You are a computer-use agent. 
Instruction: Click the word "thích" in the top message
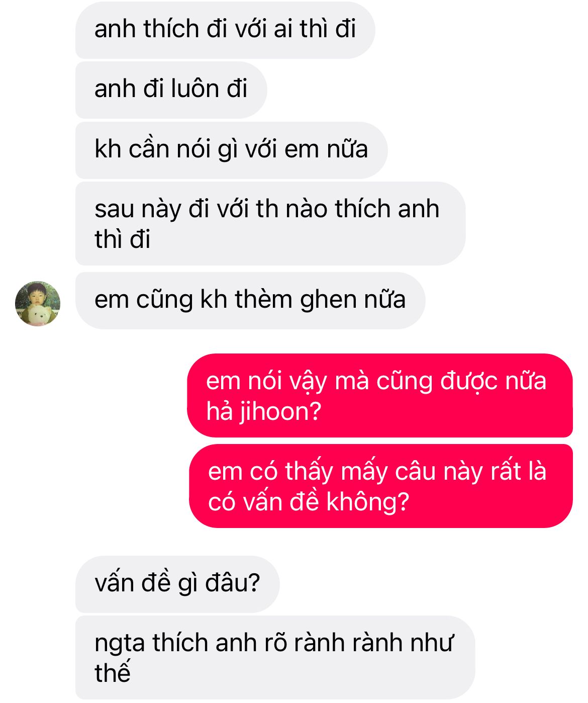171,29
